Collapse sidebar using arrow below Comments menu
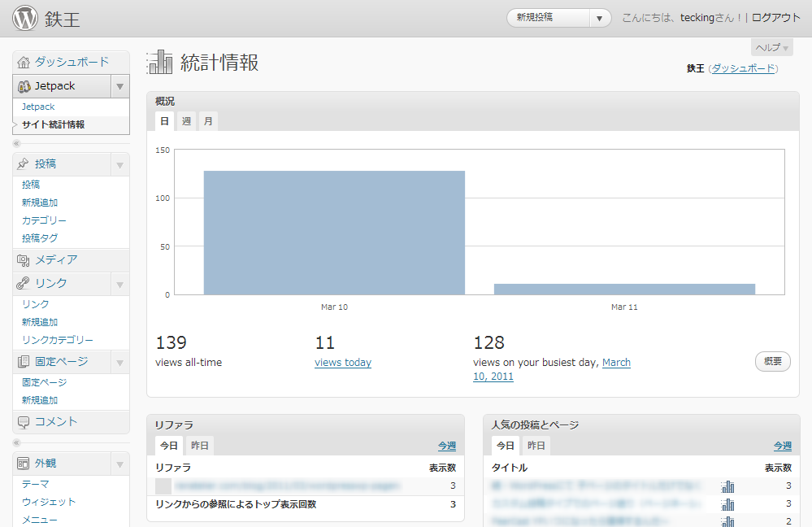 point(16,443)
